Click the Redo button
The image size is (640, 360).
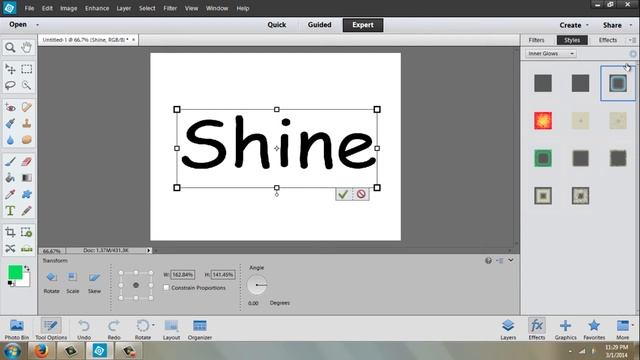pyautogui.click(x=114, y=329)
